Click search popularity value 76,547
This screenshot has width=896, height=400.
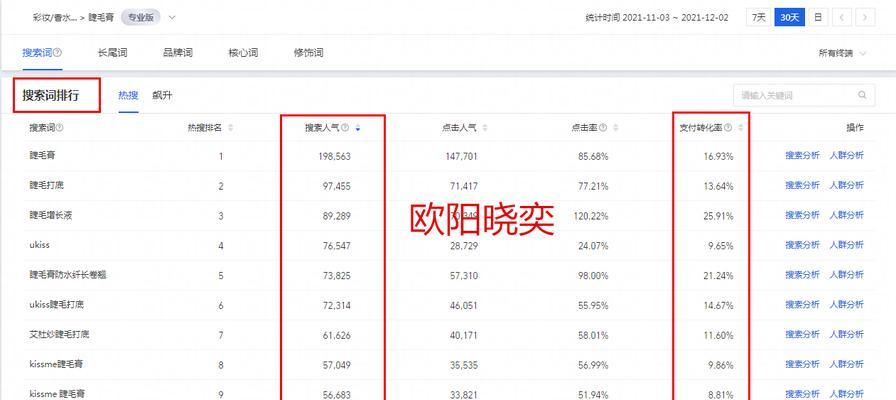pos(337,246)
